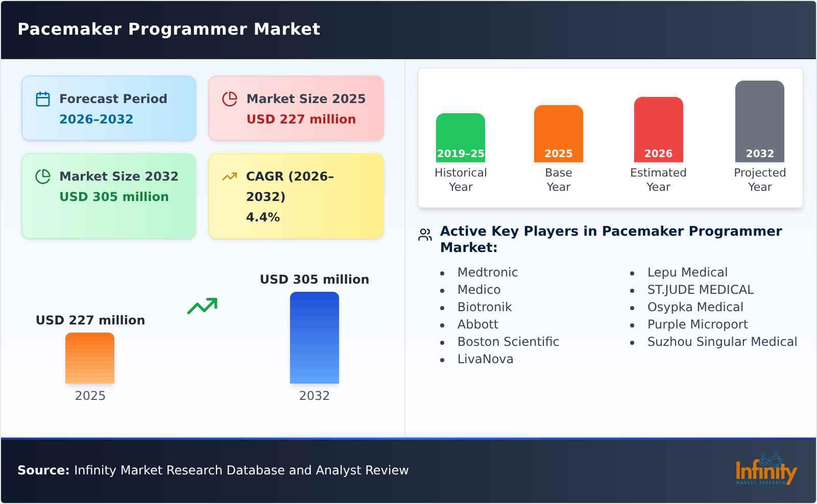Expand the CAGR (2026-2032) card
817x504 pixels.
295,195
